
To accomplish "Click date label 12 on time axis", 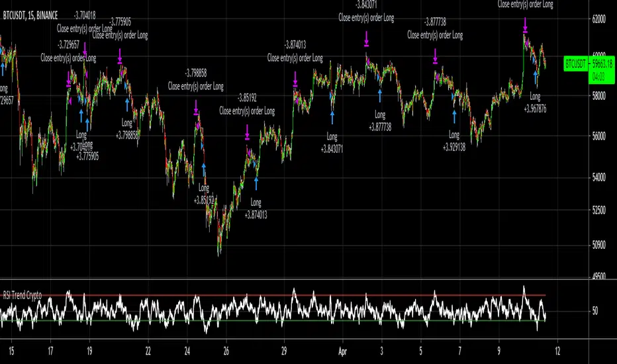I will click(557, 351).
